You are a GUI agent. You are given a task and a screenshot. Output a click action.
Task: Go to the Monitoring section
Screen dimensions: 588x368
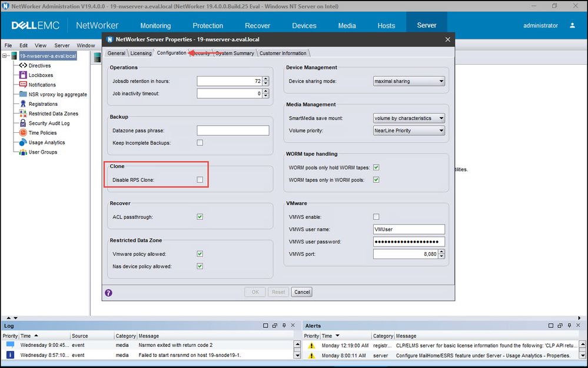coord(155,25)
